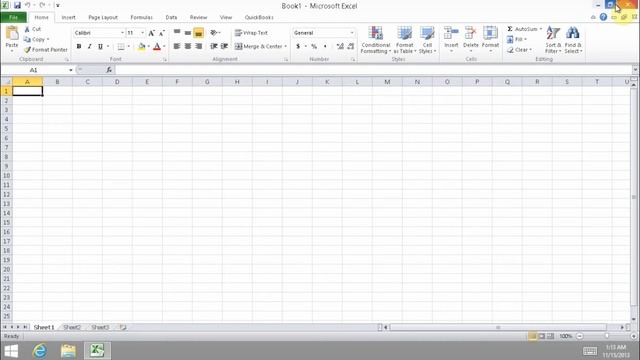This screenshot has height=360, width=640.
Task: Click Insert Function fx icon
Action: coord(109,70)
